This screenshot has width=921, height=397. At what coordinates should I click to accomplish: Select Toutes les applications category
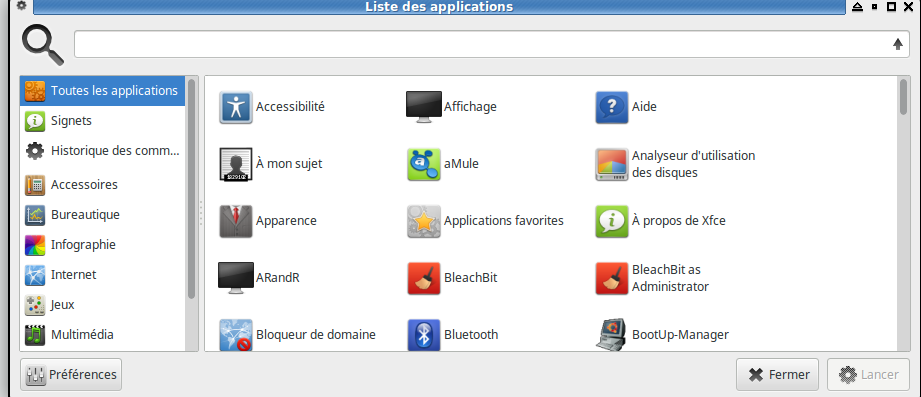(102, 90)
